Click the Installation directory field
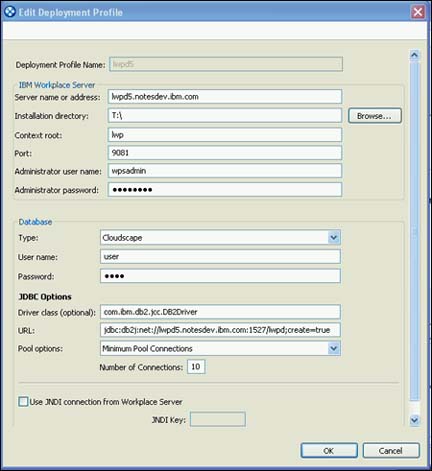The height and width of the screenshot is (471, 432). 225,116
